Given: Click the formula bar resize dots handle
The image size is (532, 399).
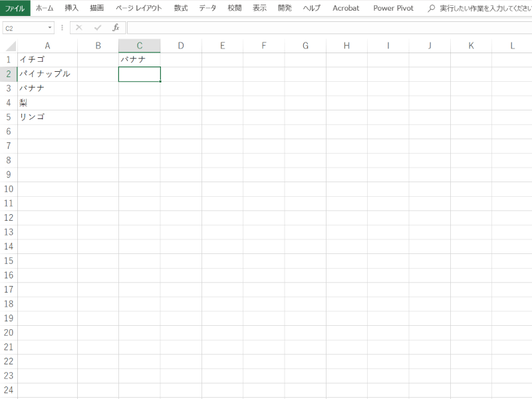Looking at the screenshot, I should point(63,28).
